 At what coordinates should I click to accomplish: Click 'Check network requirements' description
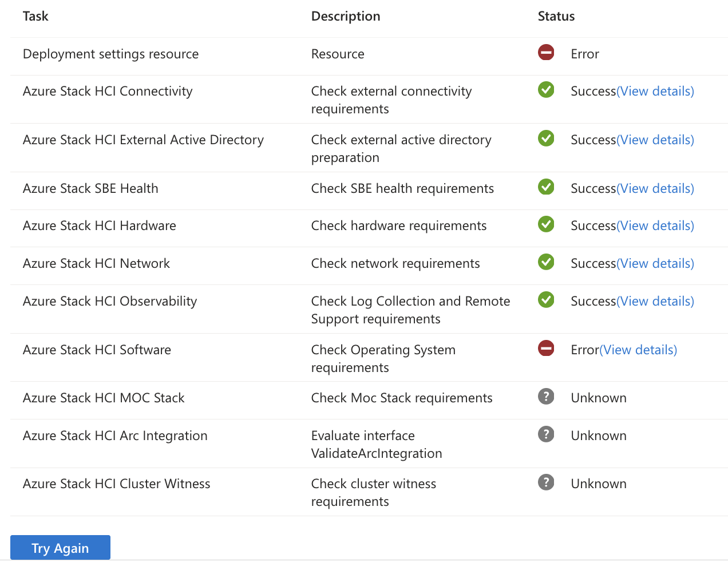395,264
